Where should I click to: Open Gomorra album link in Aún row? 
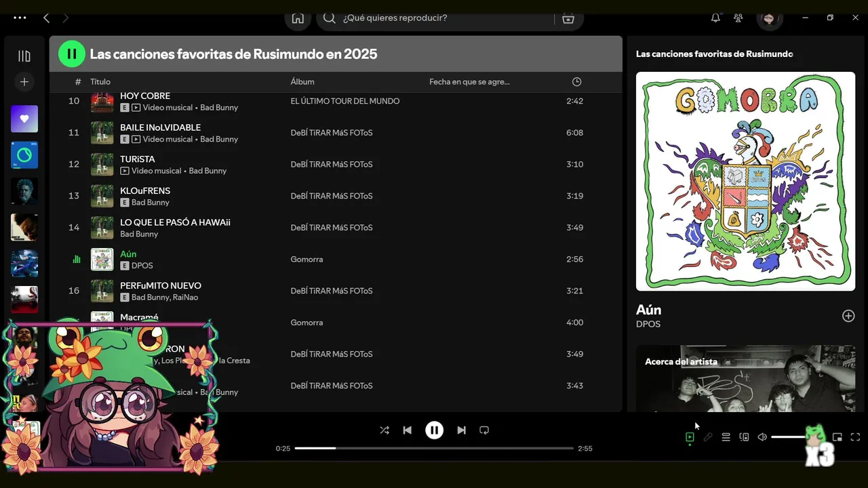(x=307, y=260)
